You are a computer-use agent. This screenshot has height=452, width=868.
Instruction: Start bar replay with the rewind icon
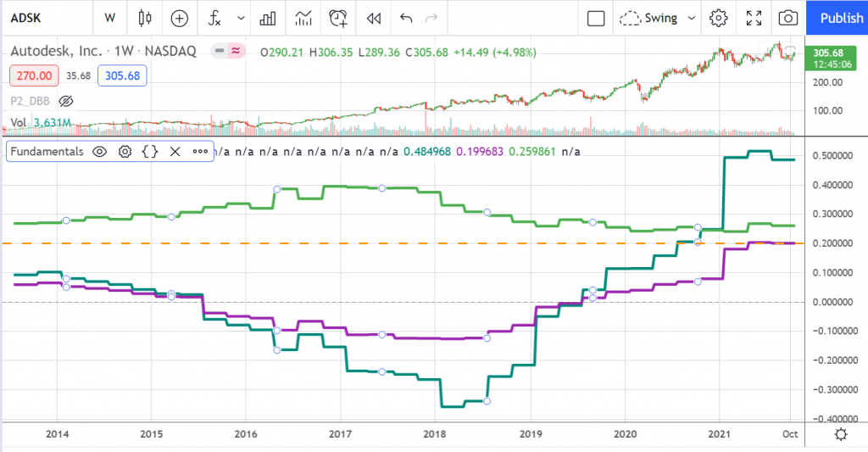[372, 18]
